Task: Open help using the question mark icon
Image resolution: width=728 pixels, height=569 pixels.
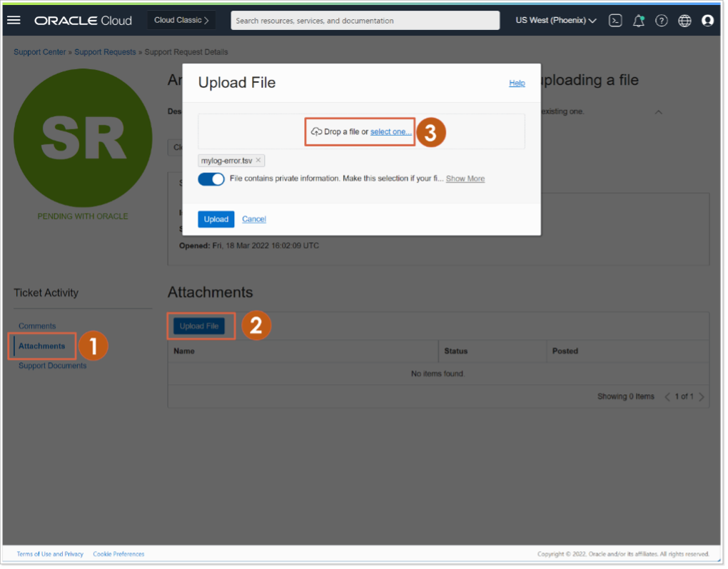Action: [x=661, y=21]
